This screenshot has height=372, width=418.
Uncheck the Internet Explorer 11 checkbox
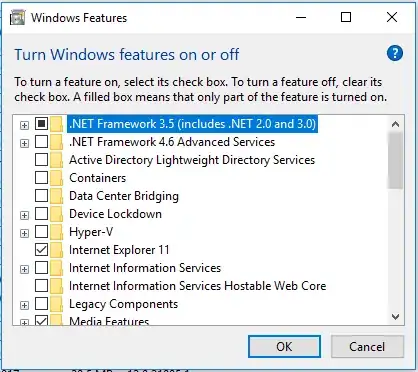pyautogui.click(x=41, y=250)
